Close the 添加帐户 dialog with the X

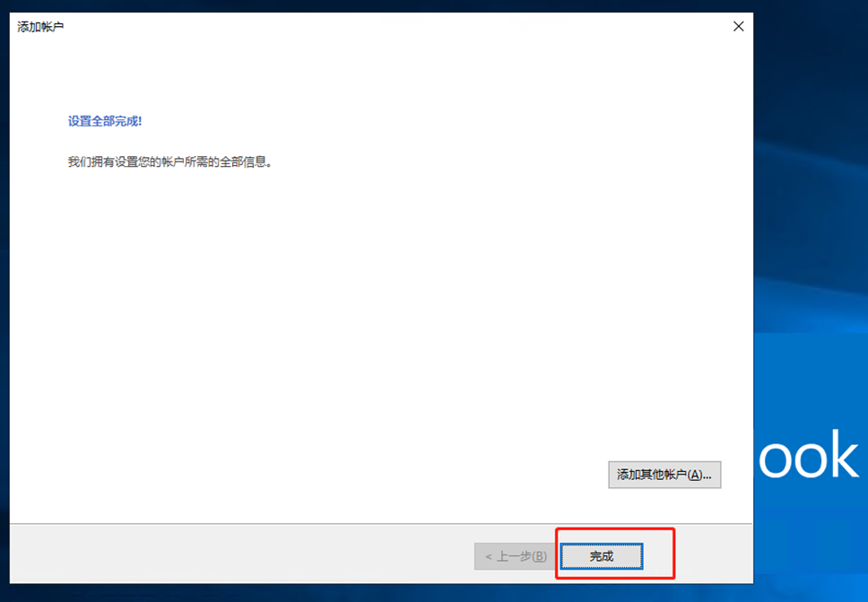pyautogui.click(x=739, y=27)
